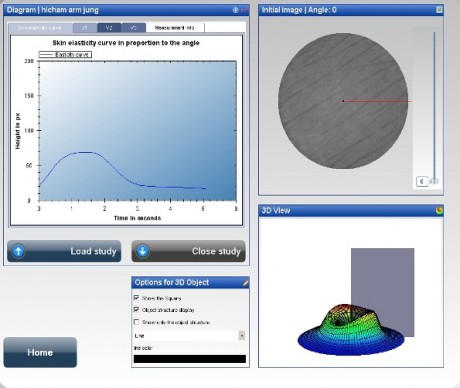Click the round info icon in Diagram header
Screen dimensions: 460x388
235,10
